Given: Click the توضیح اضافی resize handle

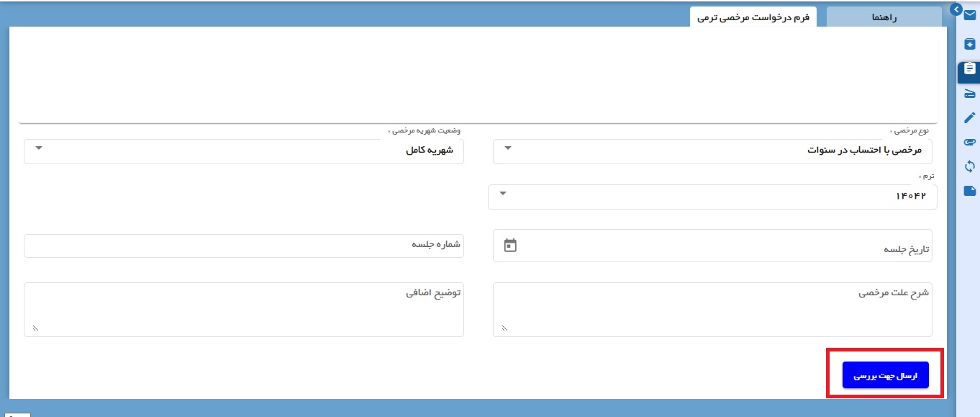Looking at the screenshot, I should click(x=35, y=328).
